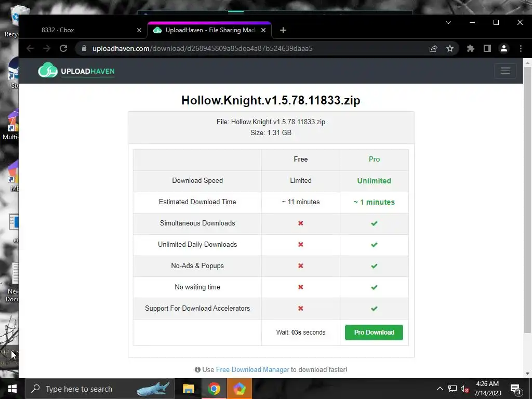532x399 pixels.
Task: Click the 'Type here to search' taskbar box
Action: click(x=100, y=389)
